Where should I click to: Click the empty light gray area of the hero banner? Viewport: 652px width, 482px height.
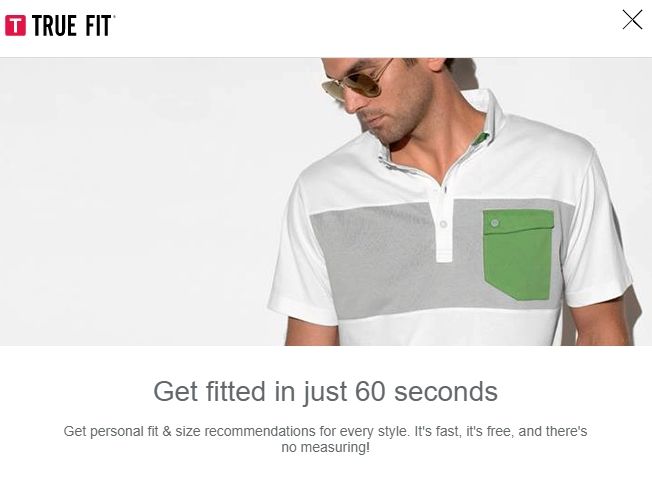[x=133, y=200]
